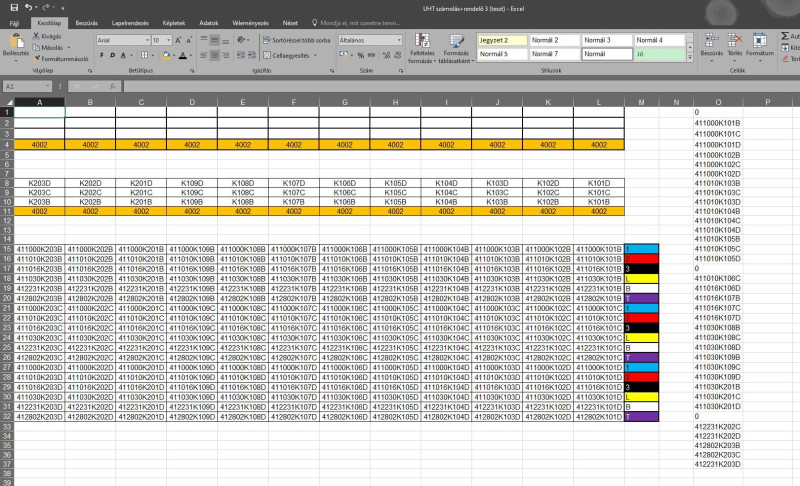Copy selection with Másolás
800x486 pixels.
[48, 47]
